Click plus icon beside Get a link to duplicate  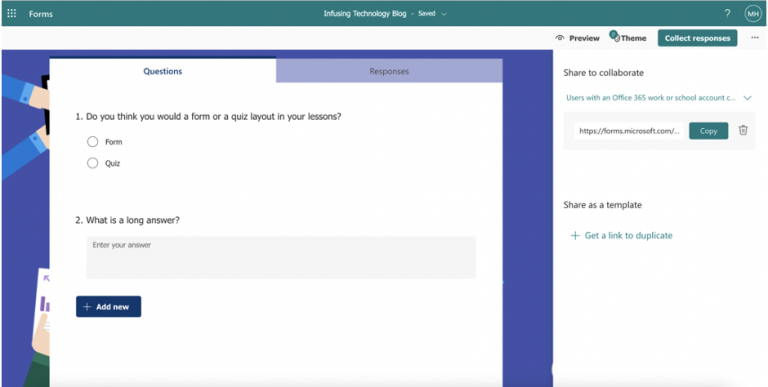coord(575,236)
